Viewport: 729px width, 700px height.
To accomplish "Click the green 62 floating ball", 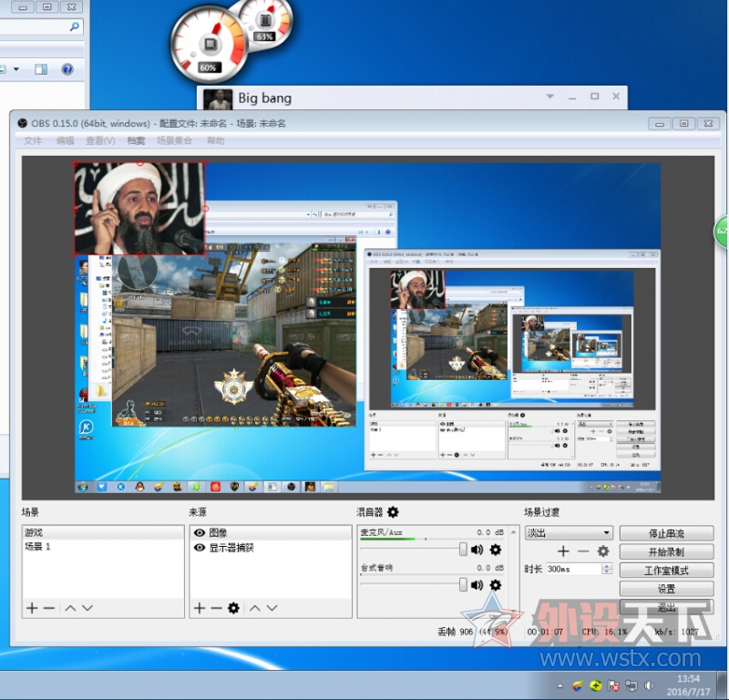I will point(722,231).
